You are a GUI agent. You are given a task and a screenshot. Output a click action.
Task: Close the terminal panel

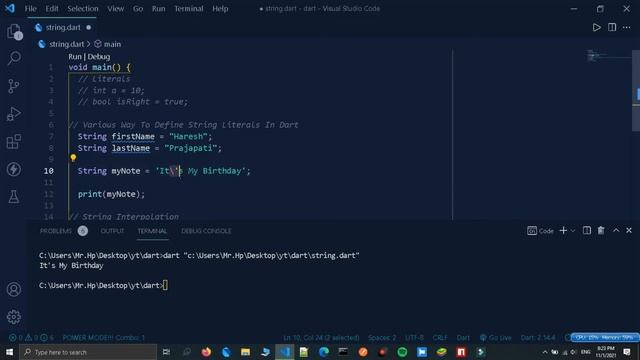coord(629,231)
